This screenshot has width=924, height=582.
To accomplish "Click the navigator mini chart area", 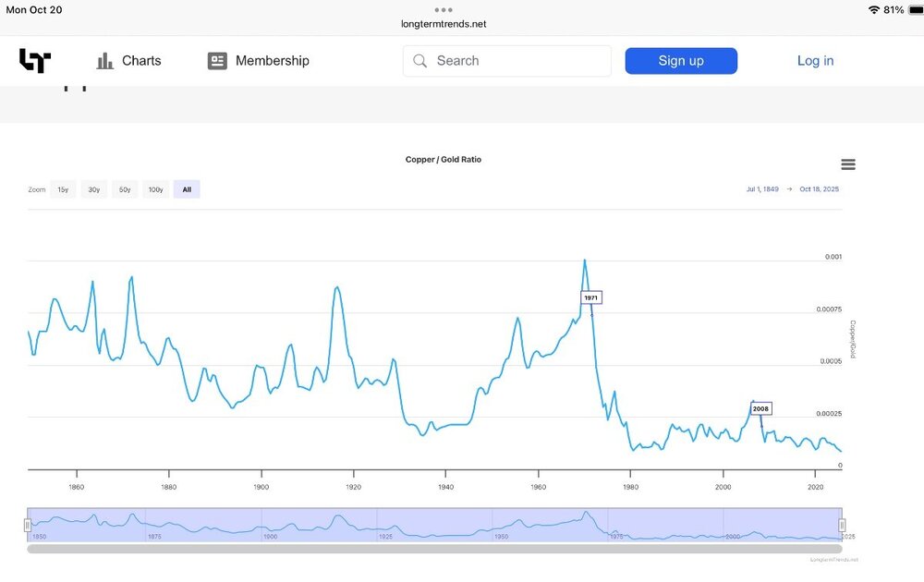I will point(435,525).
